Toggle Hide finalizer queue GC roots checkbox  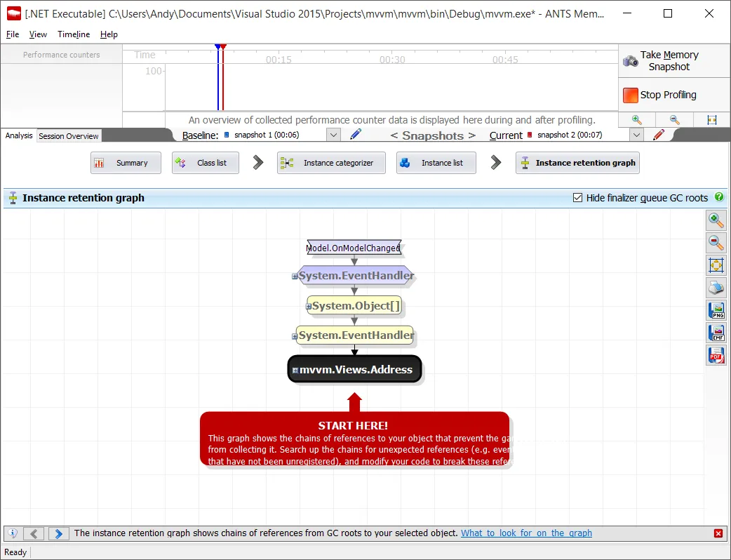tap(577, 198)
